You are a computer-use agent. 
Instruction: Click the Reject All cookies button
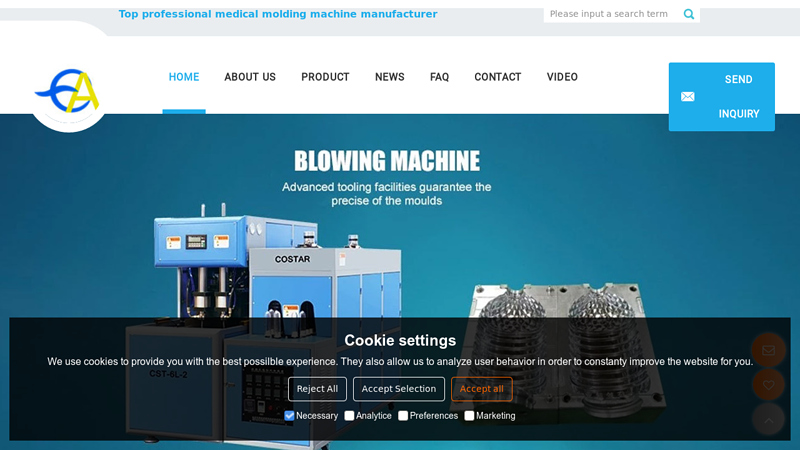[x=317, y=389]
